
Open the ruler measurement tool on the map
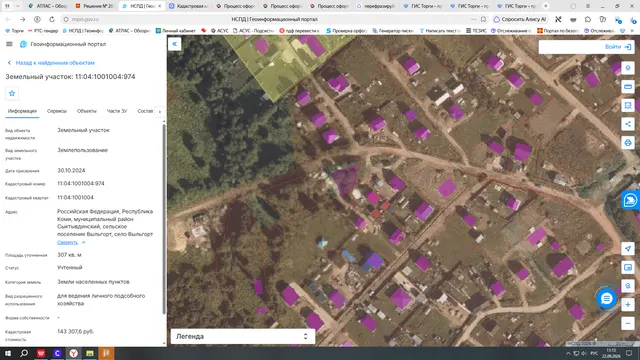[x=628, y=87]
